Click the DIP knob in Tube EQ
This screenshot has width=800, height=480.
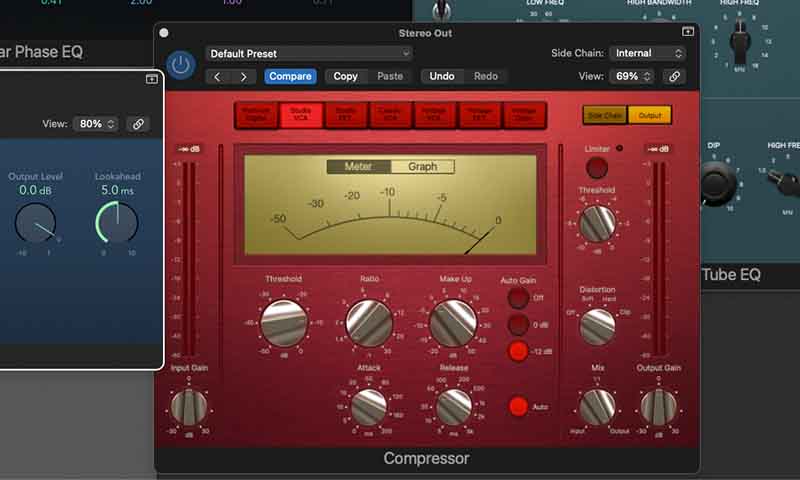717,184
